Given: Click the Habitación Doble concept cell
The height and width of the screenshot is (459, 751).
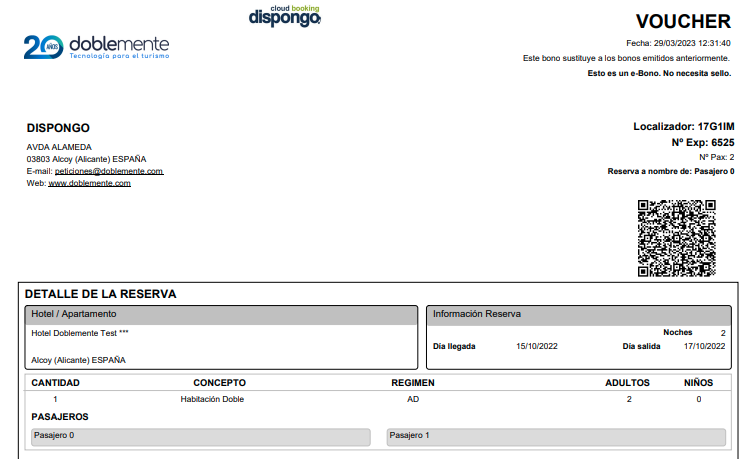Looking at the screenshot, I should (x=212, y=399).
